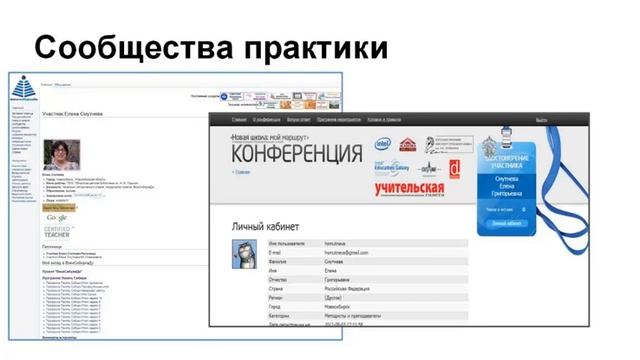640x360 pixels.
Task: Click the pyramid logo of the wiki site
Action: coord(23,87)
